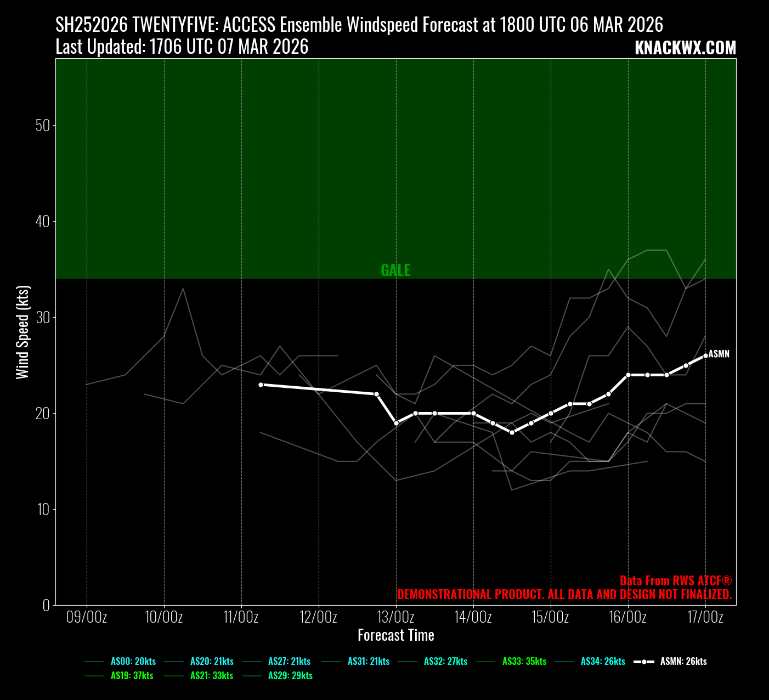Click the ASMN label at line end
The height and width of the screenshot is (700, 769).
coord(719,354)
